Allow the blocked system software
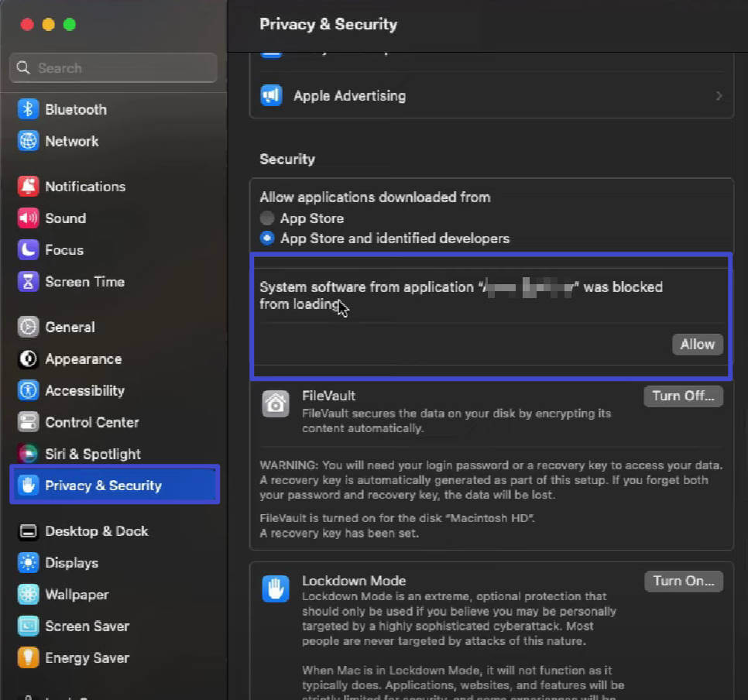This screenshot has height=700, width=748. (x=698, y=345)
